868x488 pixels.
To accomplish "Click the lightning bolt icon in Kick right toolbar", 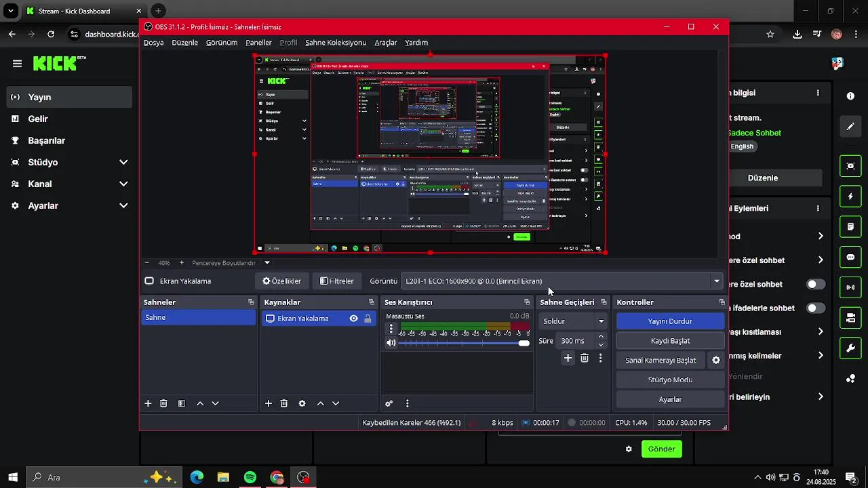I will point(850,197).
